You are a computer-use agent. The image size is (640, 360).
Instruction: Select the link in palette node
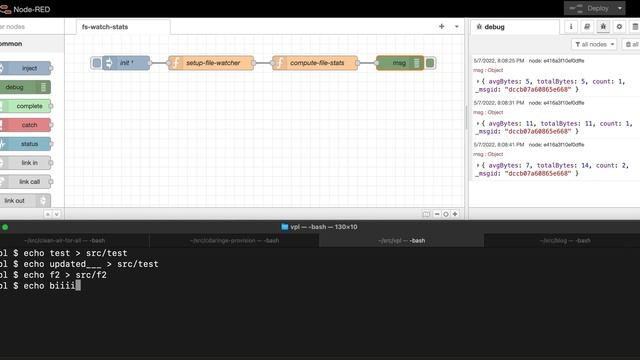[x=26, y=163]
